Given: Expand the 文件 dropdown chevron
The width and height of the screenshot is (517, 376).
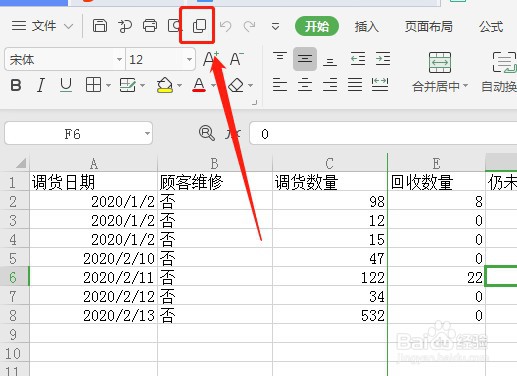Looking at the screenshot, I should pos(68,26).
